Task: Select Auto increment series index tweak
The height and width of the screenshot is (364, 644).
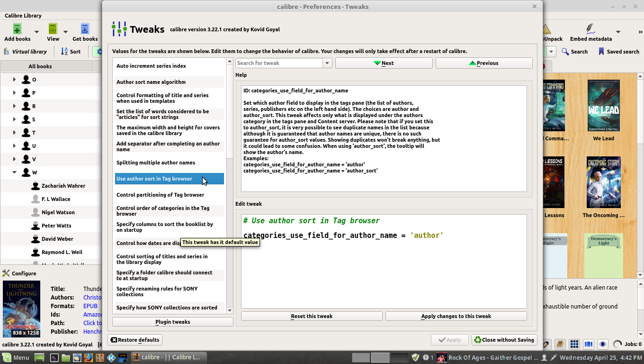Action: pyautogui.click(x=170, y=66)
